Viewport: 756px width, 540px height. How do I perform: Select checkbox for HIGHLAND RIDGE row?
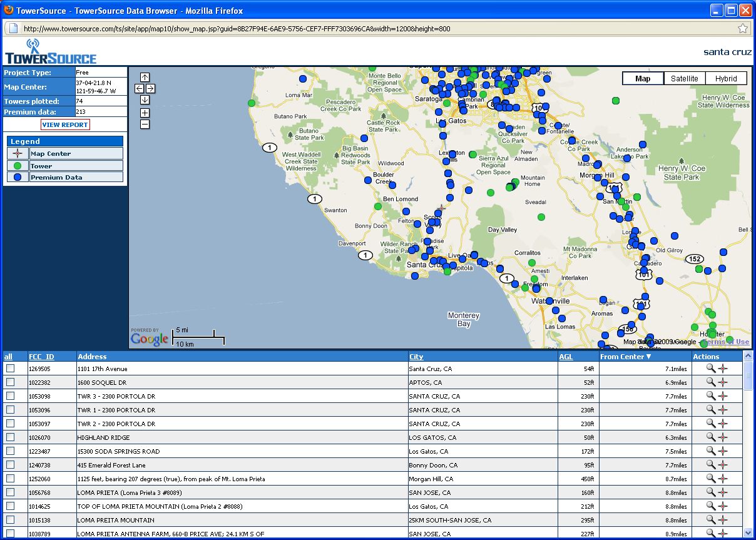(x=10, y=437)
